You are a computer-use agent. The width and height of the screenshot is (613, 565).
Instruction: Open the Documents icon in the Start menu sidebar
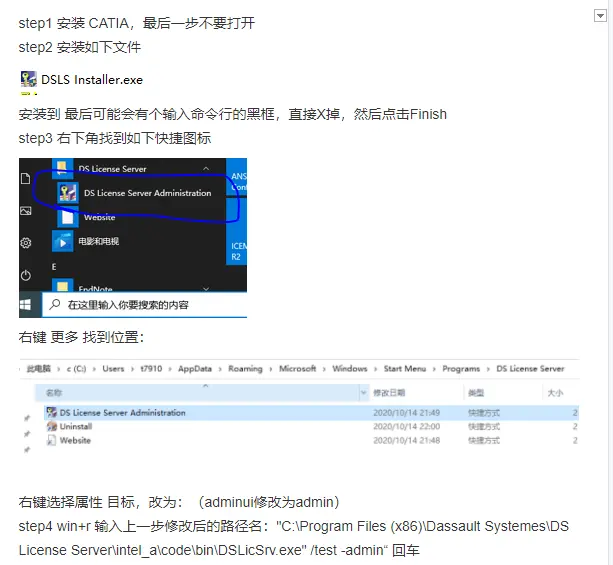pyautogui.click(x=25, y=178)
